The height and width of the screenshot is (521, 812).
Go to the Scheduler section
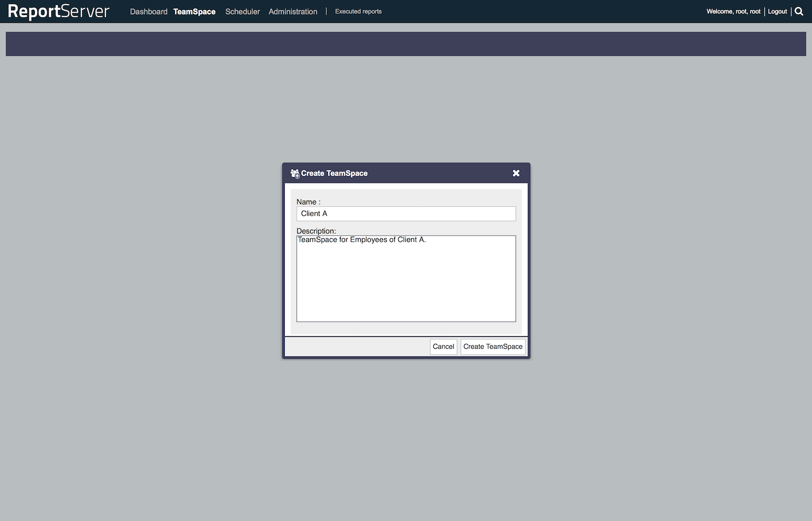tap(243, 11)
